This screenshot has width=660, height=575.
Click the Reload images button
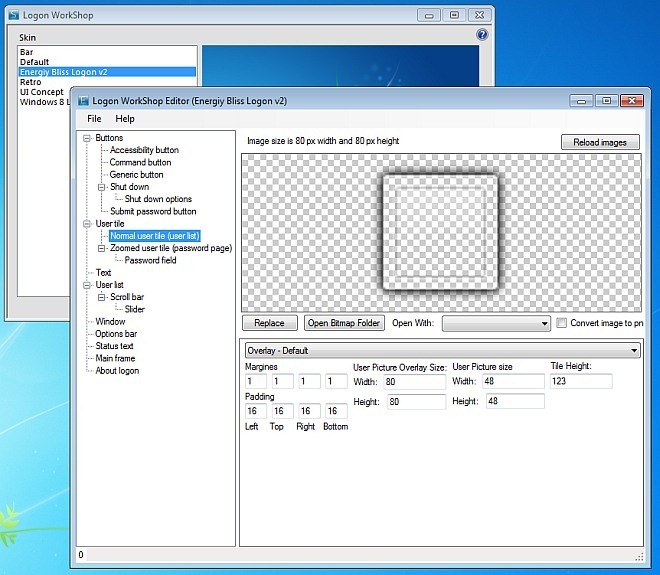point(600,142)
